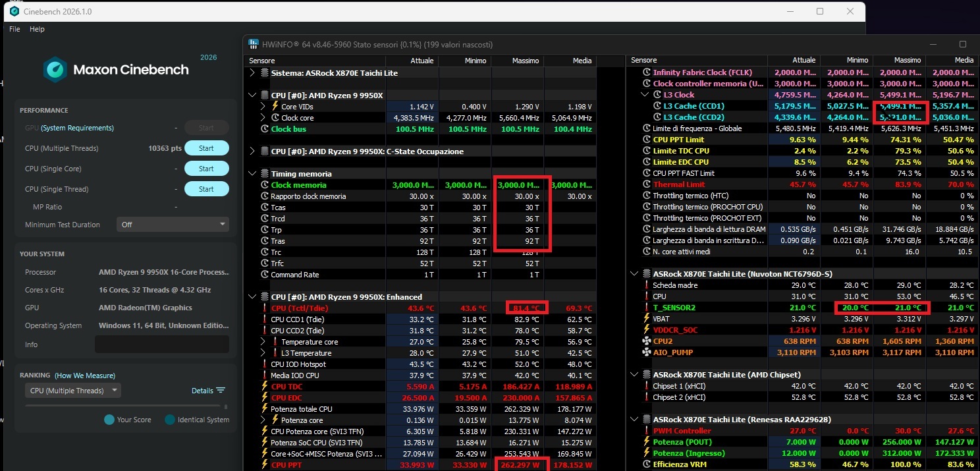Screen dimensions: 980x471
Task: Click the clock icon beside Clock core
Action: point(275,118)
